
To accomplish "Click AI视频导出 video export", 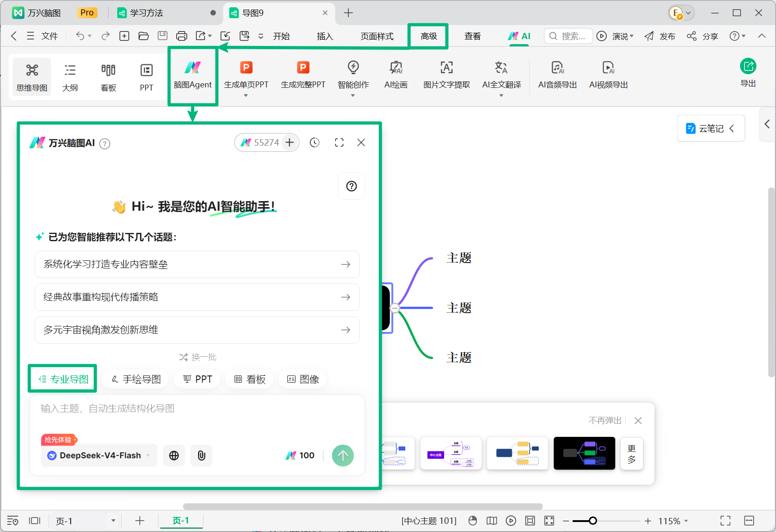I will pyautogui.click(x=608, y=76).
